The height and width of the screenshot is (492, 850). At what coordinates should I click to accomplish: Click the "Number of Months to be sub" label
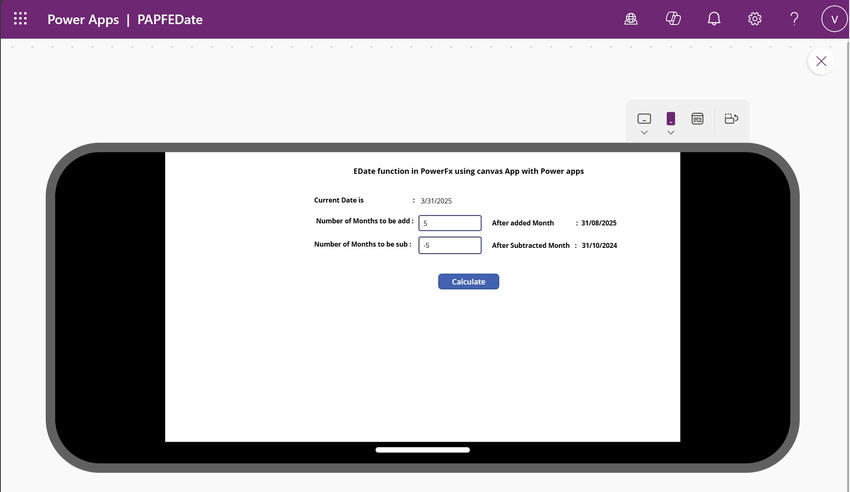pos(360,244)
